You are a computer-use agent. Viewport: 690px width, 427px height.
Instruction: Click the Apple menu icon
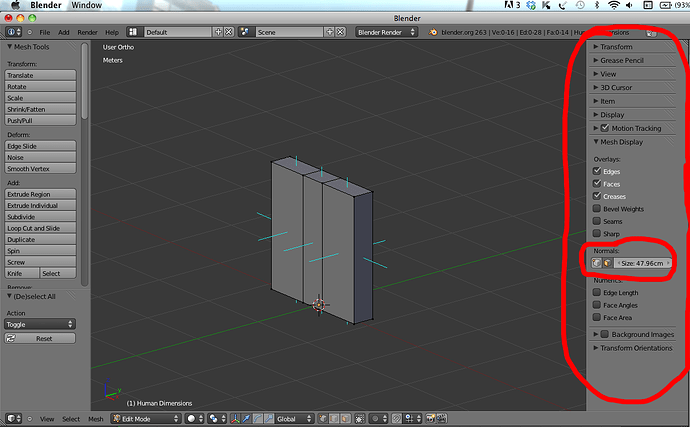coord(15,6)
